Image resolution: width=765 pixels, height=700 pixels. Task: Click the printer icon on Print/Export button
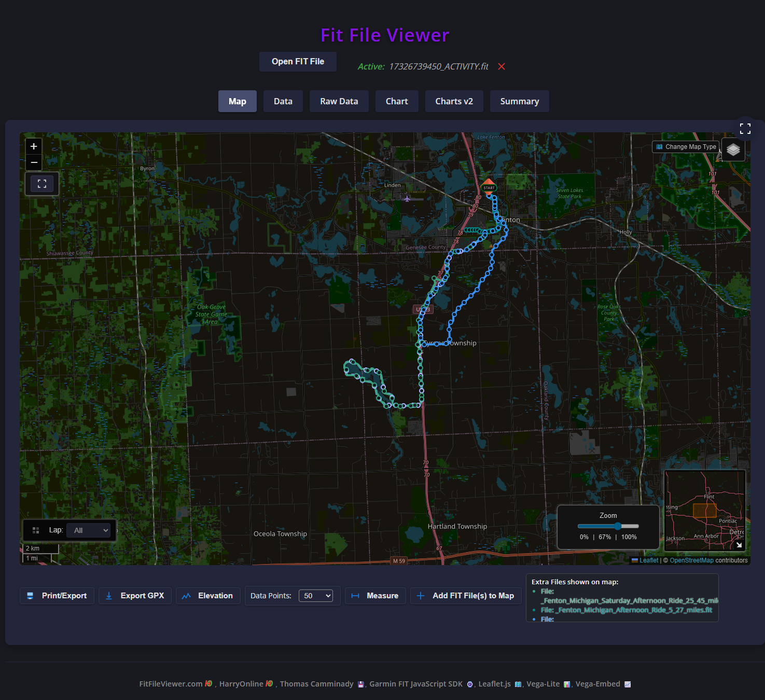coord(30,596)
